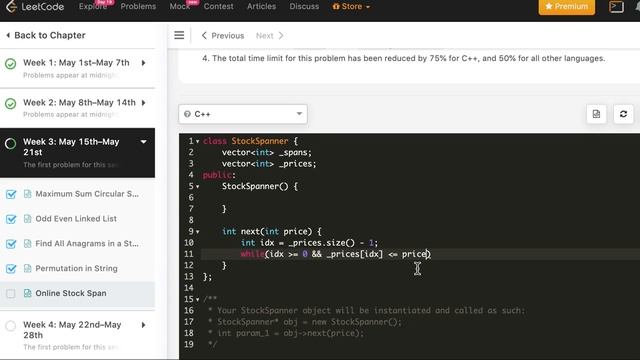Screen dimensions: 640x360
Task: Click Week 3 progress circle icon
Action: click(x=11, y=144)
